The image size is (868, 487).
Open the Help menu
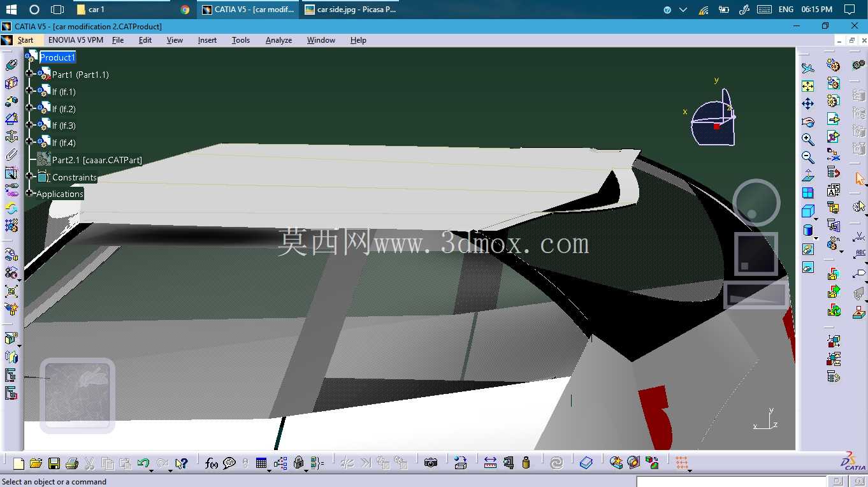358,40
